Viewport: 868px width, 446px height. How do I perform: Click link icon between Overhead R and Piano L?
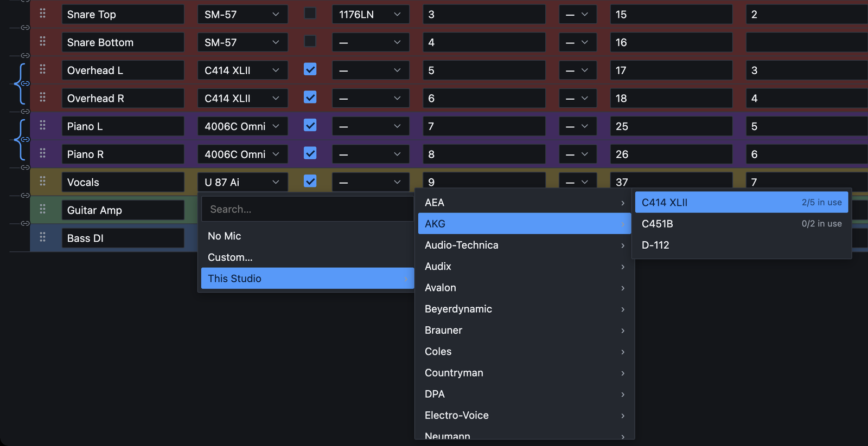tap(25, 112)
